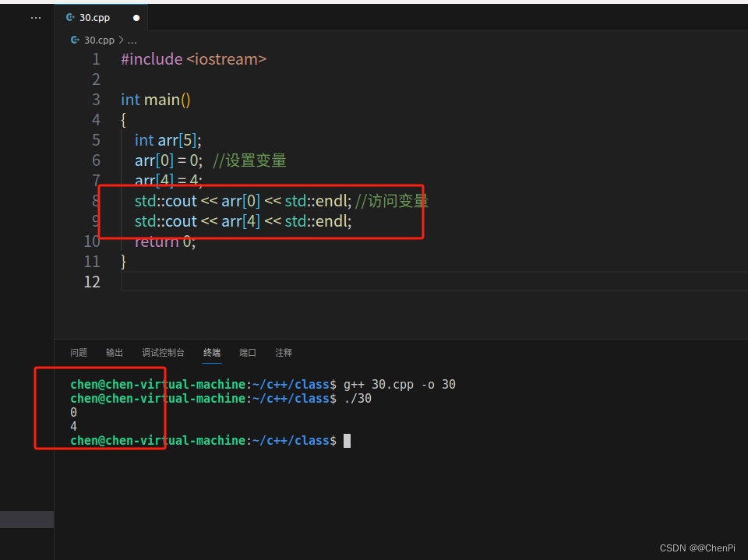Click the '//访问变量' comment
Screen dimensions: 748x560
(x=392, y=201)
